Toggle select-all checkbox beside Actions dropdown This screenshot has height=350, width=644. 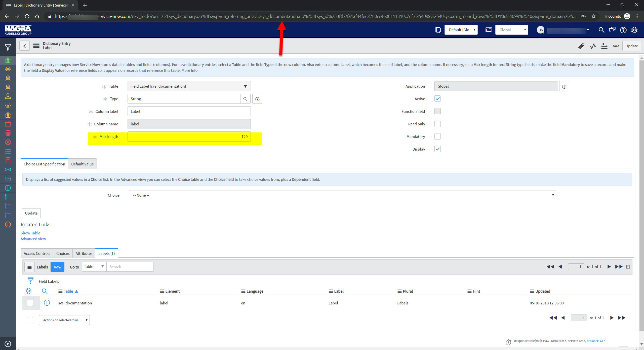30,320
